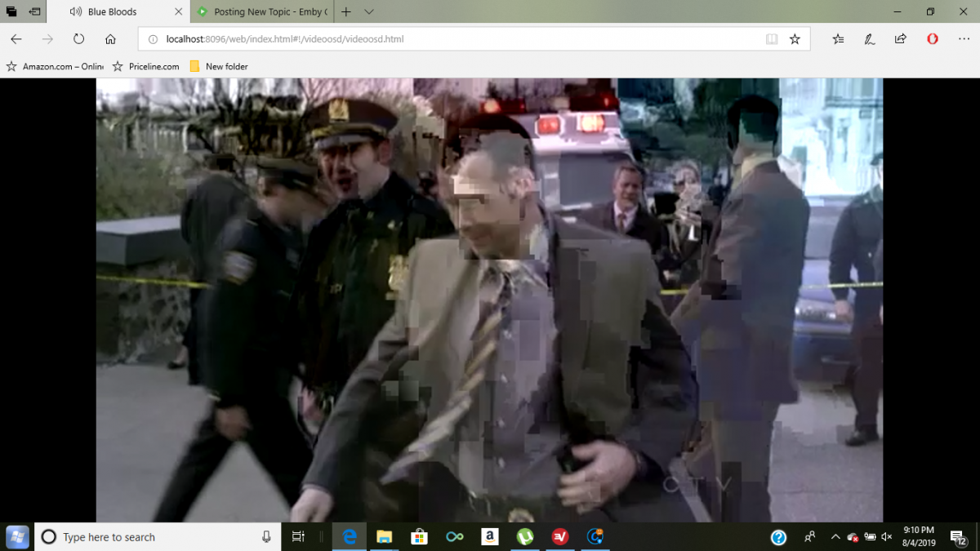Open Amazon app from taskbar
This screenshot has height=551, width=980.
click(490, 536)
